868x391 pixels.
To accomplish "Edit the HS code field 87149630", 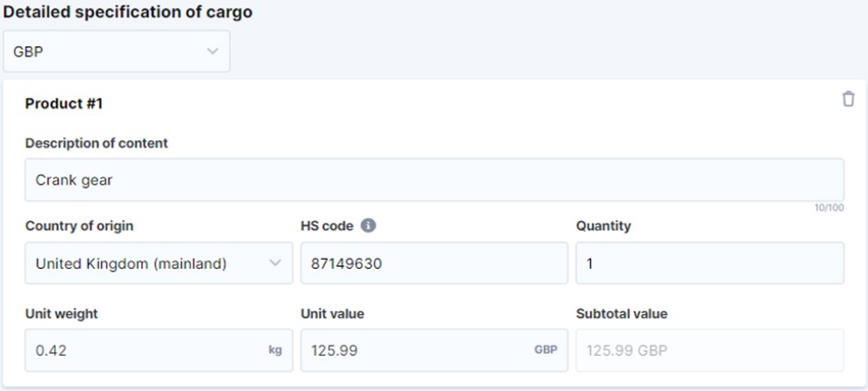I will click(434, 263).
